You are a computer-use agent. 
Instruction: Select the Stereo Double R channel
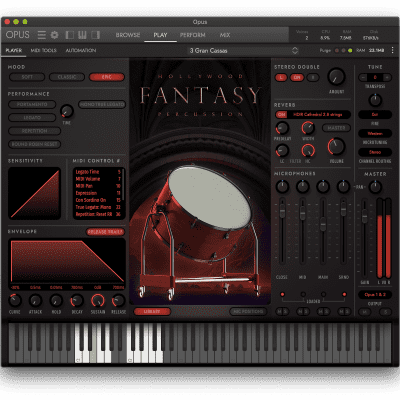pos(313,78)
